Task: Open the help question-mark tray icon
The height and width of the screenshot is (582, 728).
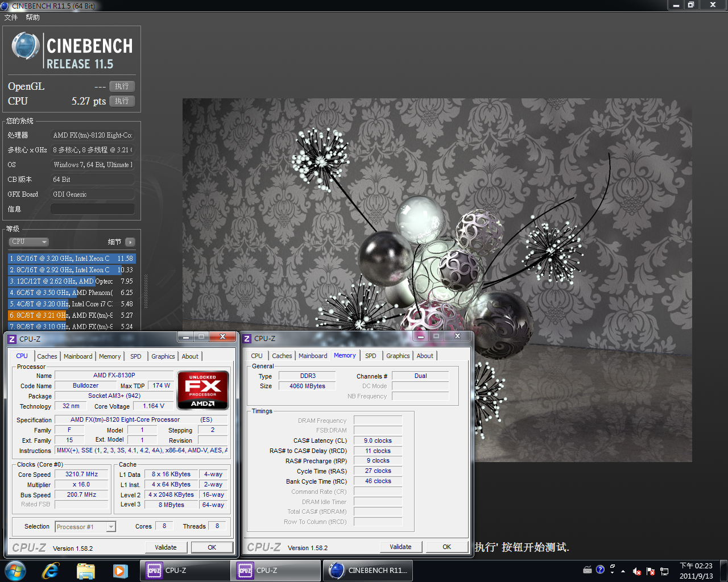Action: click(x=600, y=569)
